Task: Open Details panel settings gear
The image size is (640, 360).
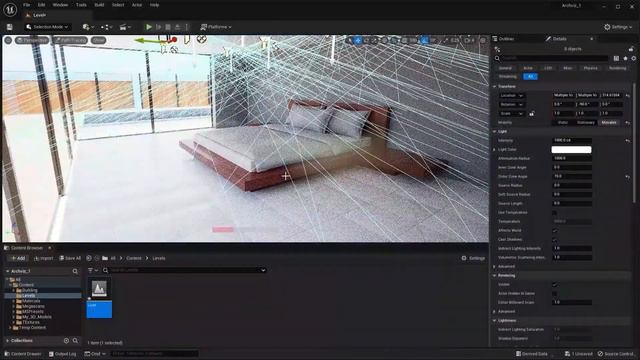Action: tap(633, 58)
